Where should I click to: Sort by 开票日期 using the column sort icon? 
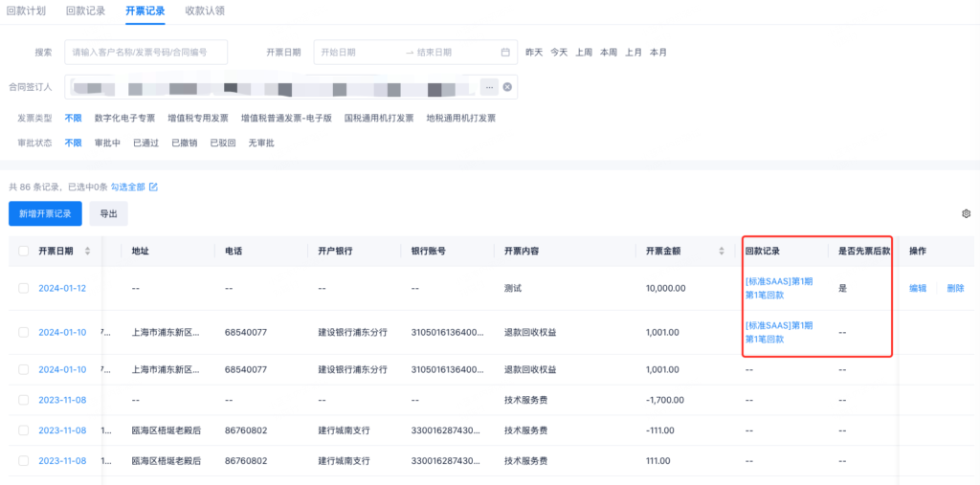(x=88, y=252)
